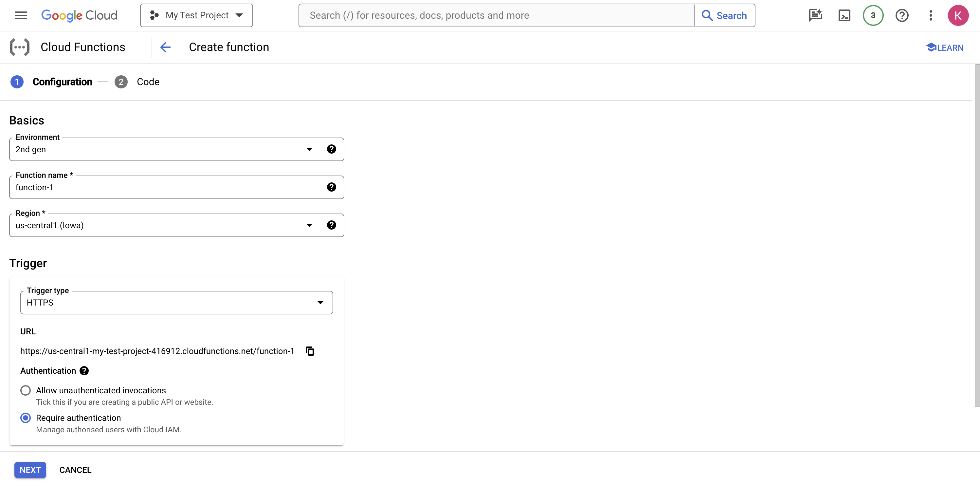The image size is (980, 486).
Task: Open Google Cloud notifications panel
Action: 873,15
